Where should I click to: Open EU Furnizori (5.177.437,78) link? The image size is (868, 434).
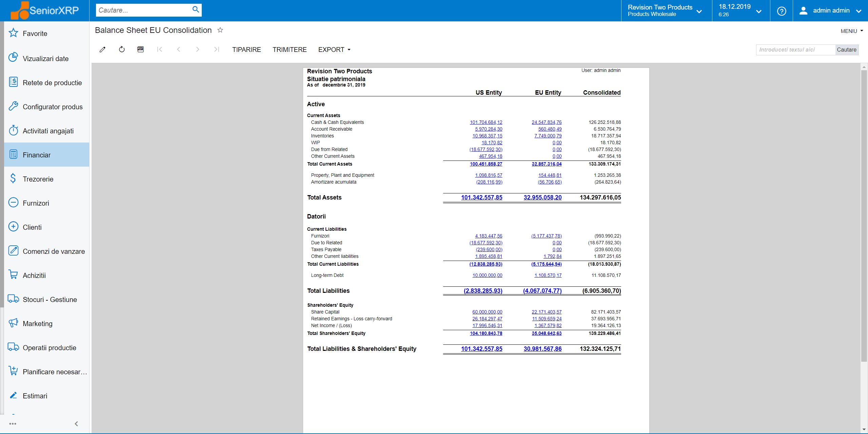[x=546, y=236]
